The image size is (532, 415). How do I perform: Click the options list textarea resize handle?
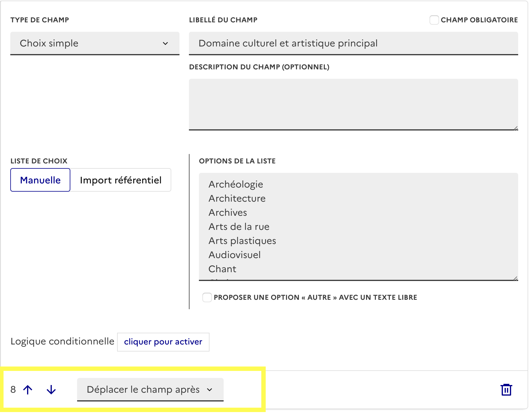[516, 279]
